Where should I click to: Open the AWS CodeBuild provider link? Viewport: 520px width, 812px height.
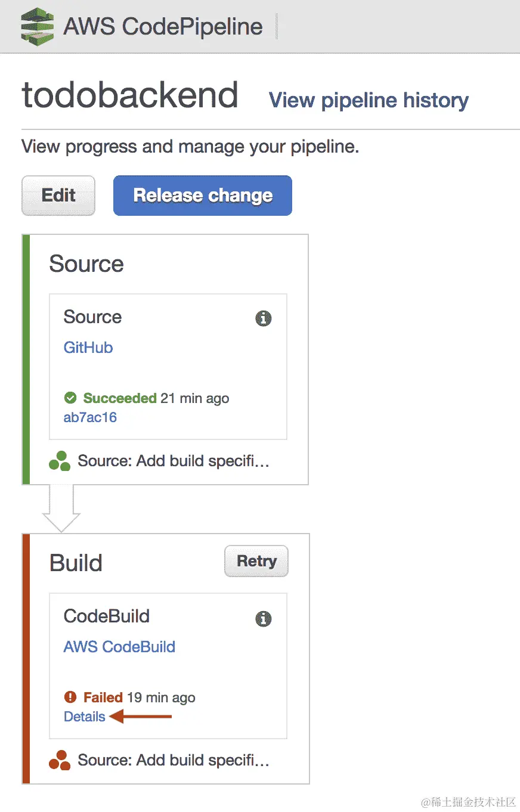119,647
